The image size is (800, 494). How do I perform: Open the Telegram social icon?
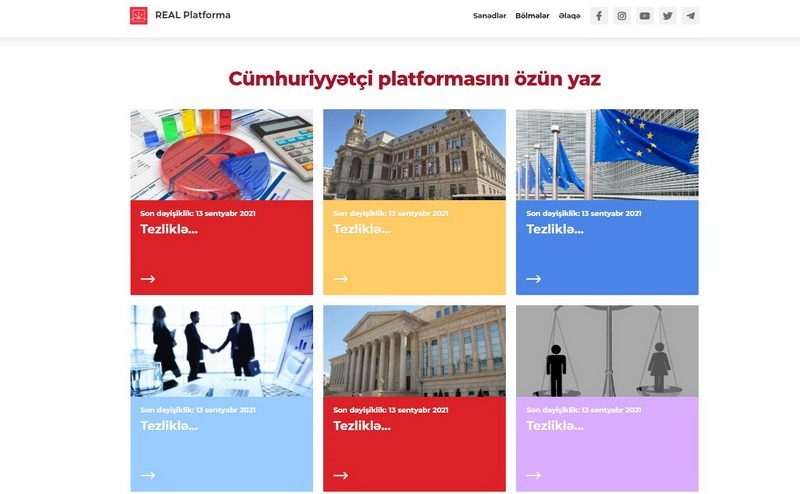click(690, 16)
